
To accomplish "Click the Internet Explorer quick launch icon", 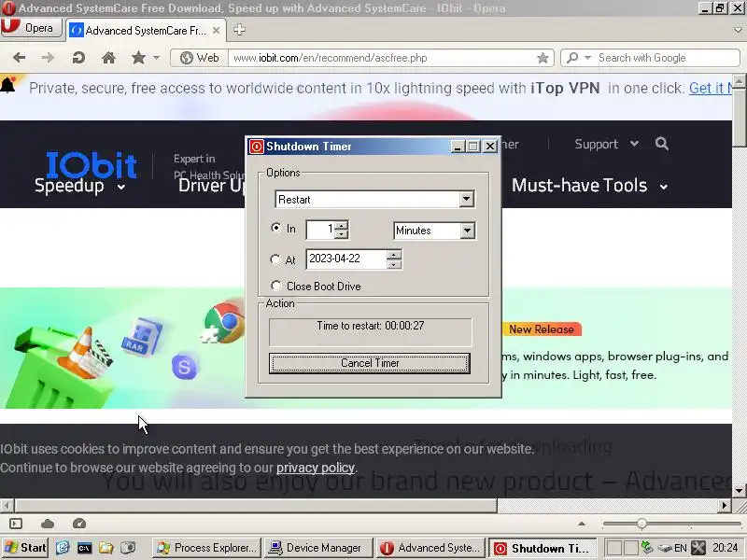I will click(63, 548).
